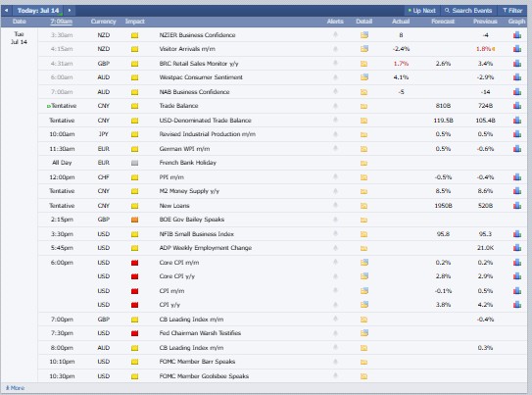Open graph for NZIER Business Confidence

(517, 35)
